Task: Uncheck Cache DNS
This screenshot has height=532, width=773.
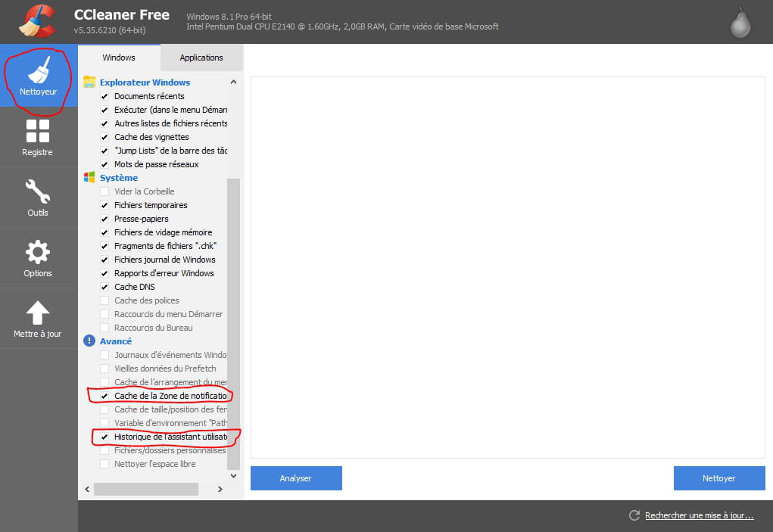Action: (104, 287)
